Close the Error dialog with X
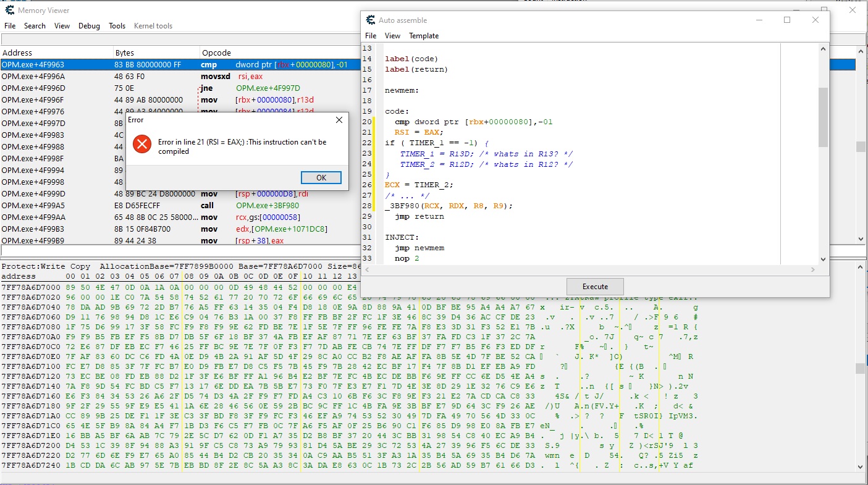This screenshot has height=485, width=868. 339,120
